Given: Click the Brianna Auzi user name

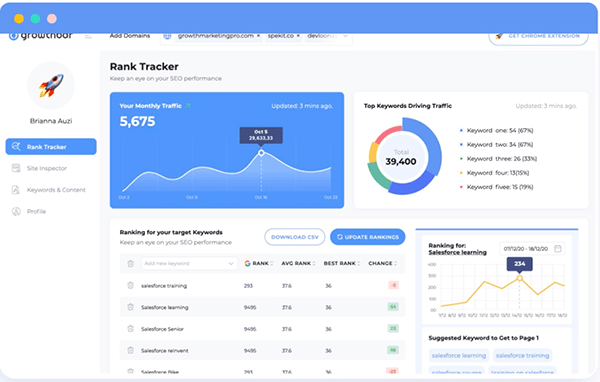Looking at the screenshot, I should click(x=51, y=121).
